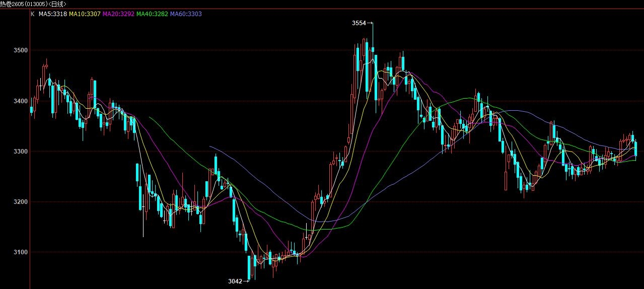Select the white MA5:3318 legend label
This screenshot has width=644, height=289.
click(53, 14)
